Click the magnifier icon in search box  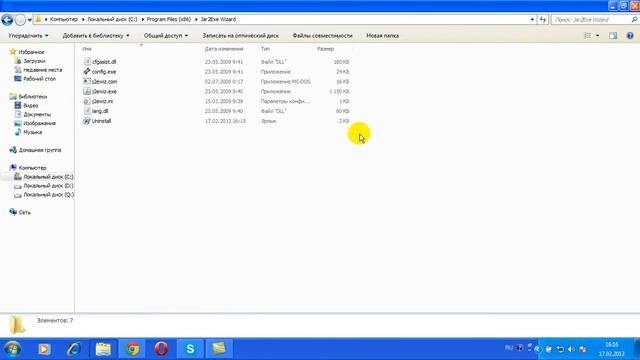pyautogui.click(x=634, y=20)
